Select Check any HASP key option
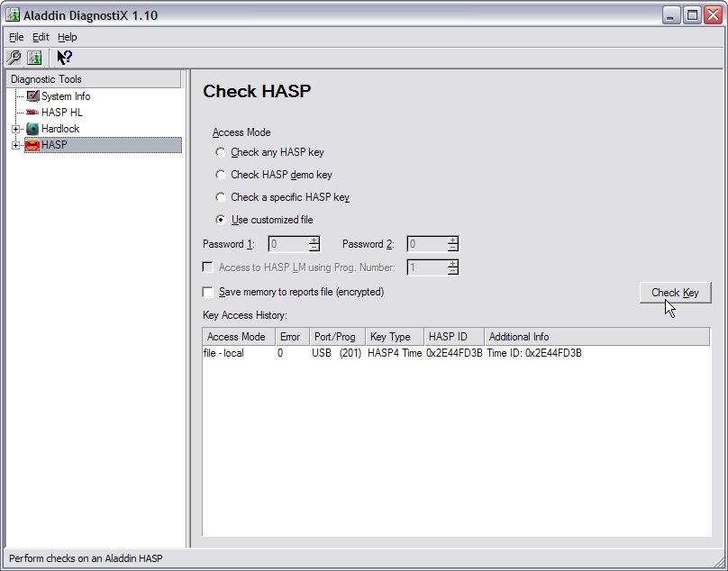This screenshot has height=571, width=728. (x=221, y=152)
